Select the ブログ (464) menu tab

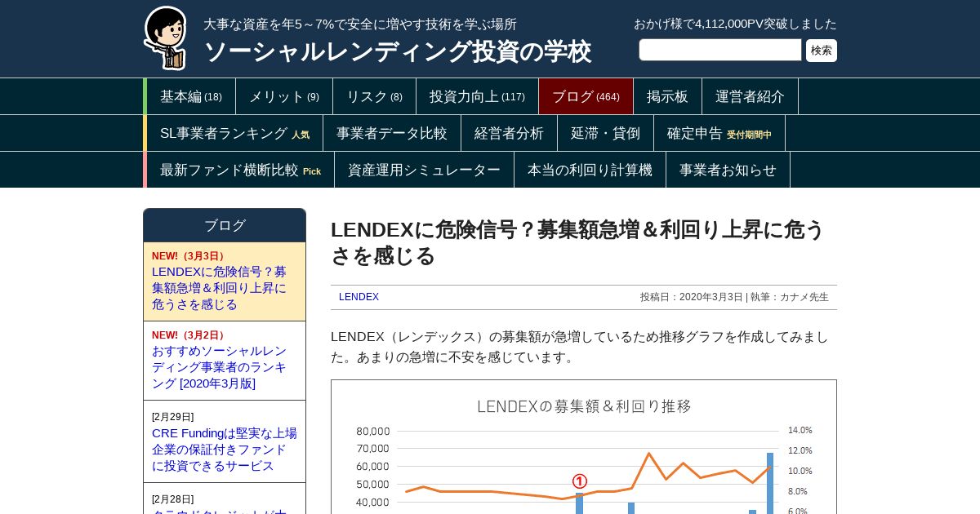pos(586,96)
